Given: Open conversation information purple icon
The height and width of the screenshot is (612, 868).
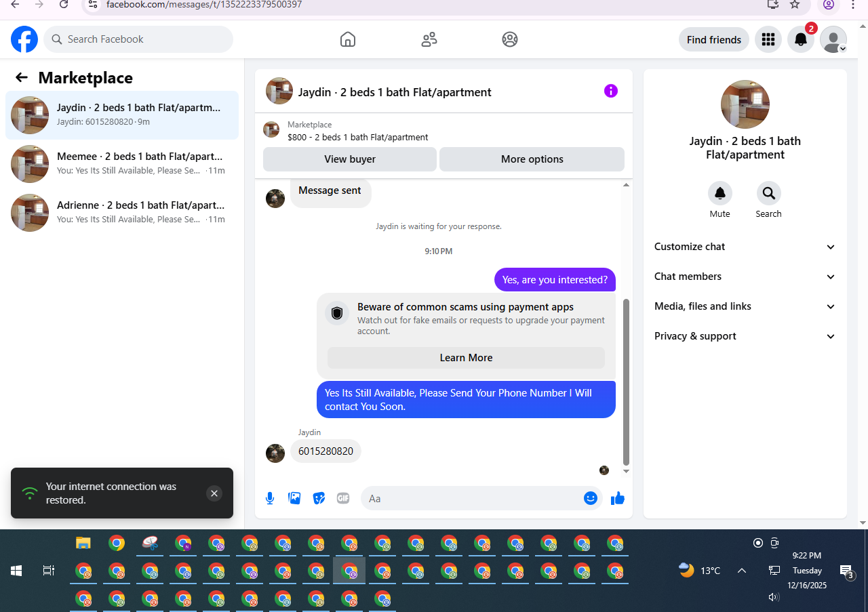Looking at the screenshot, I should click(x=611, y=91).
